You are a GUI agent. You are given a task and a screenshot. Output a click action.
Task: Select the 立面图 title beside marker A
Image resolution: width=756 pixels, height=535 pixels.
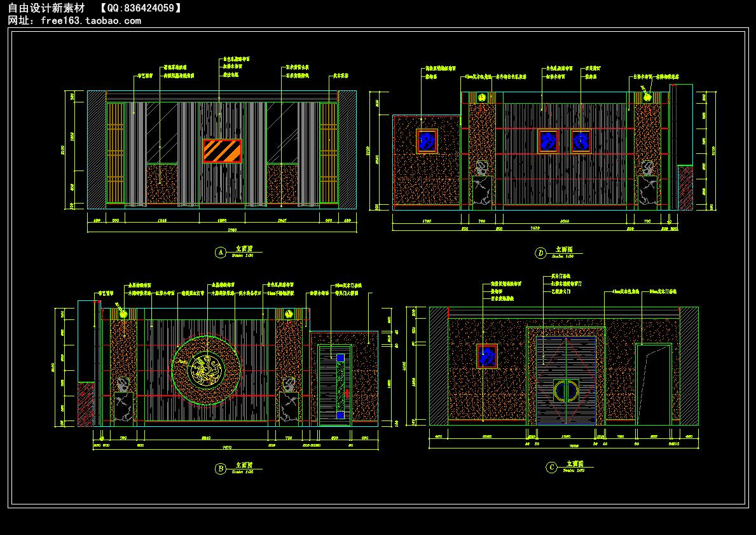[244, 249]
